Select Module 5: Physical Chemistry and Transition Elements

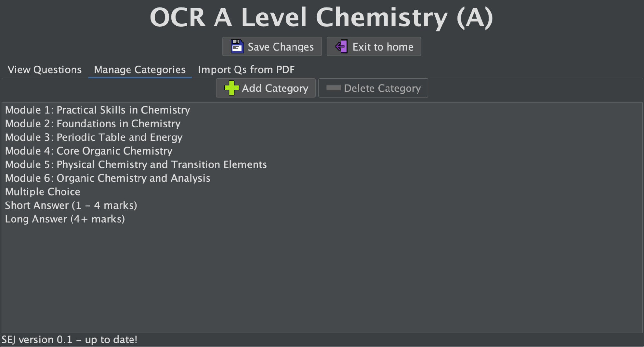pos(136,164)
